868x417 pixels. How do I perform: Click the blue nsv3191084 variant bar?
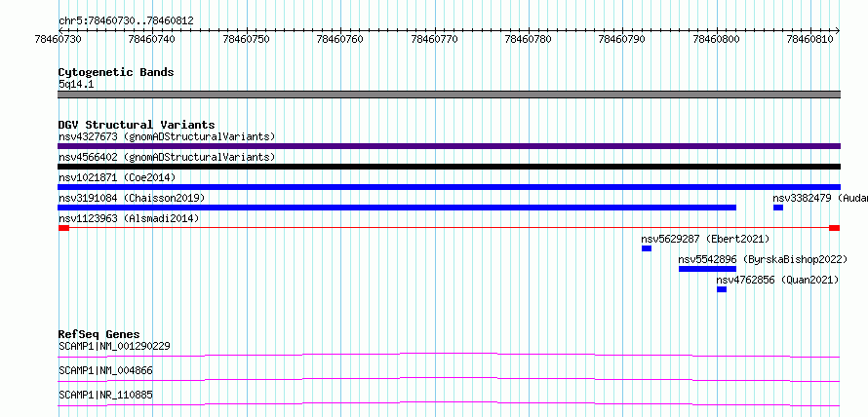397,208
